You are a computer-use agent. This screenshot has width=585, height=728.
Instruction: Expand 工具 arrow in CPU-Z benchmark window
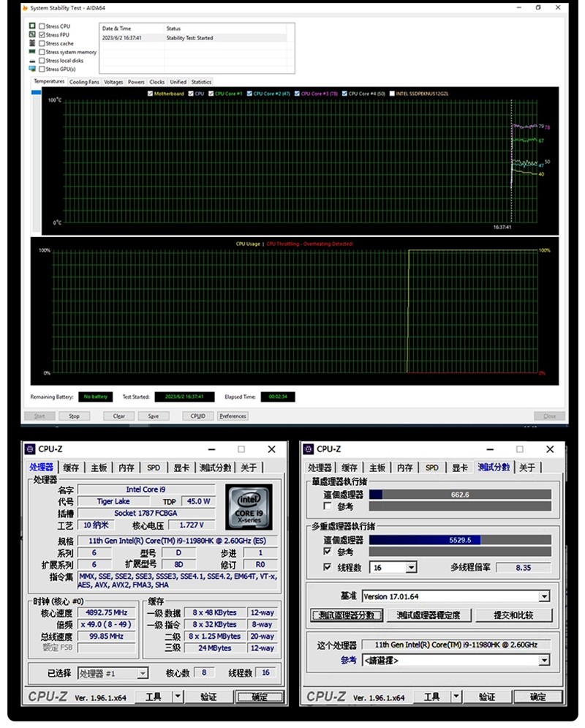pos(456,697)
